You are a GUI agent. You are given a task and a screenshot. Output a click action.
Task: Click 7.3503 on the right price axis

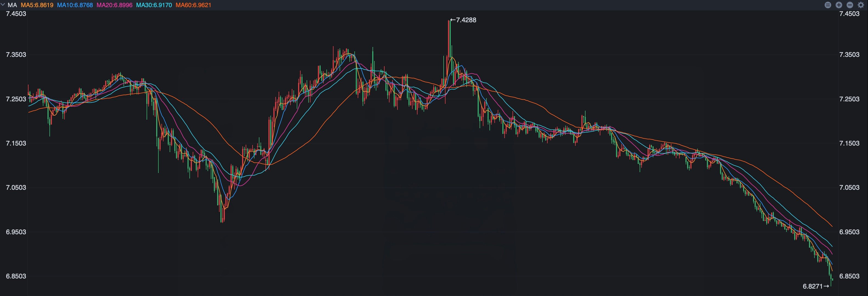pos(849,55)
